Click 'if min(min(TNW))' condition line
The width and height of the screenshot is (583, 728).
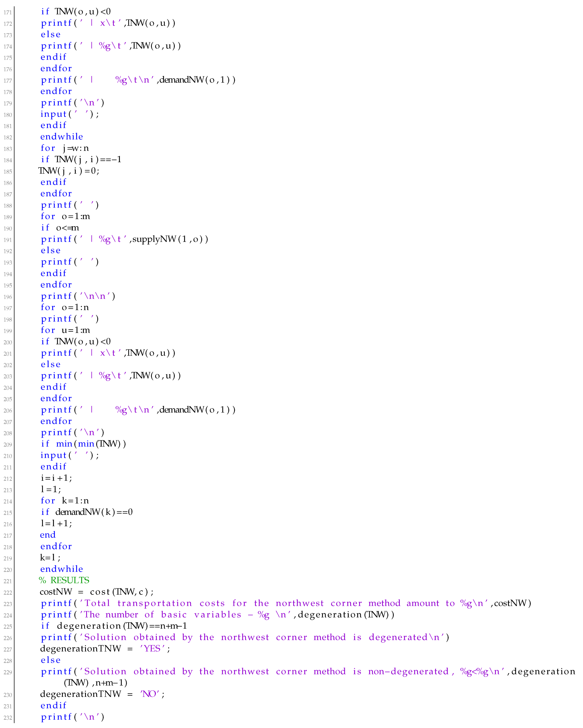[x=83, y=444]
